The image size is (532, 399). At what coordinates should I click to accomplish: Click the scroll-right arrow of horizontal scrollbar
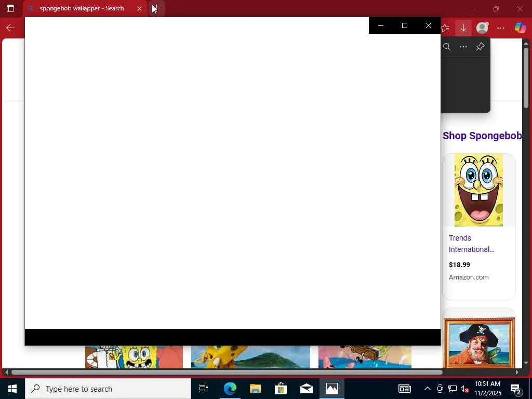tap(517, 372)
